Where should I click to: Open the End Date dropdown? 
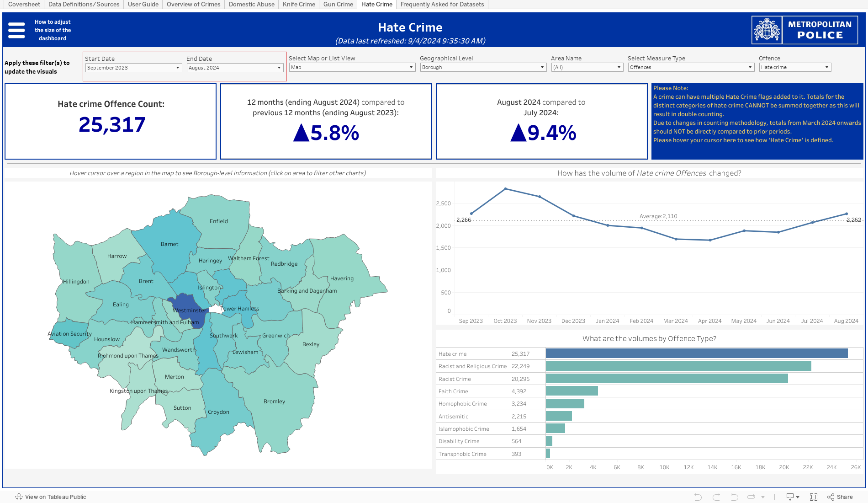[x=235, y=68]
